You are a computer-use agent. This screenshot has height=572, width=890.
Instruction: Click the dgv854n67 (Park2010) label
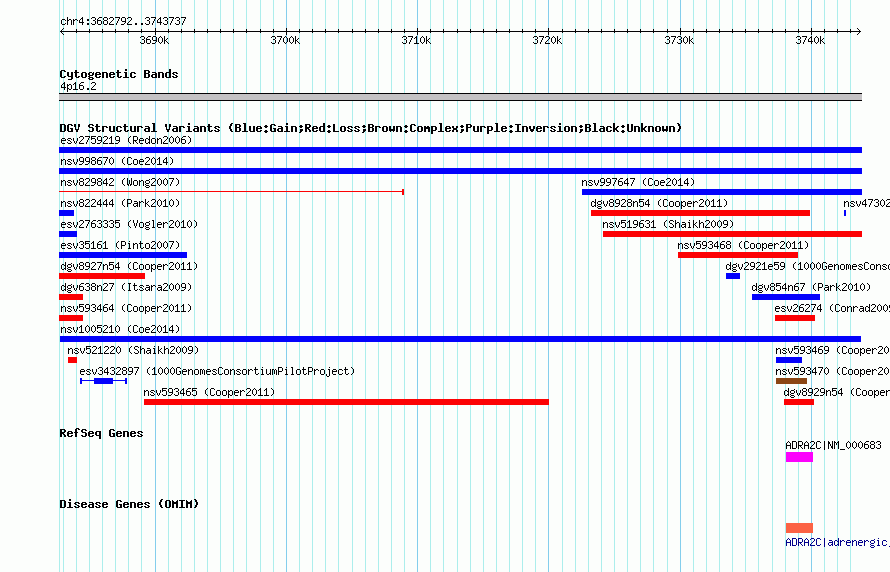point(811,287)
